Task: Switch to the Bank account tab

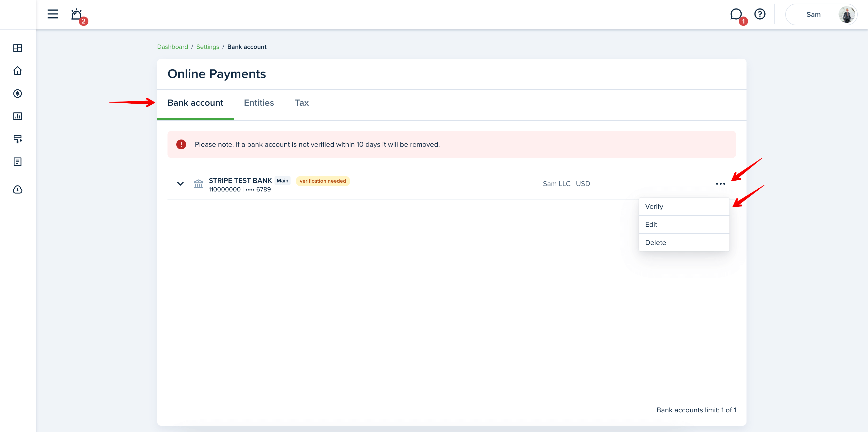Action: [x=195, y=103]
